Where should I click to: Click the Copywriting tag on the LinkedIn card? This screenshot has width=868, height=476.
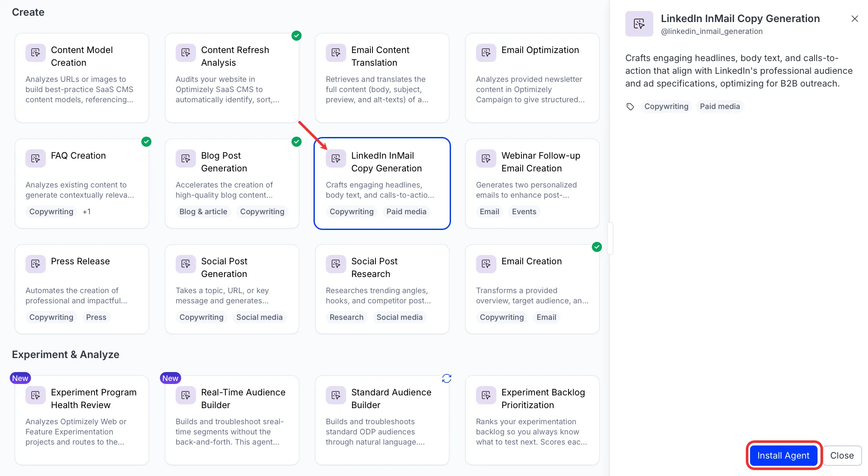(352, 212)
